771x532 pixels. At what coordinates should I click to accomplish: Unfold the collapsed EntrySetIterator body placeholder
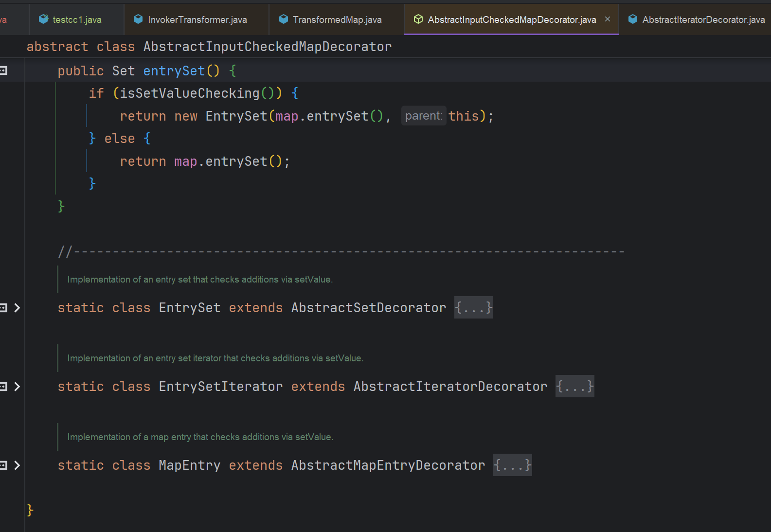pos(574,386)
